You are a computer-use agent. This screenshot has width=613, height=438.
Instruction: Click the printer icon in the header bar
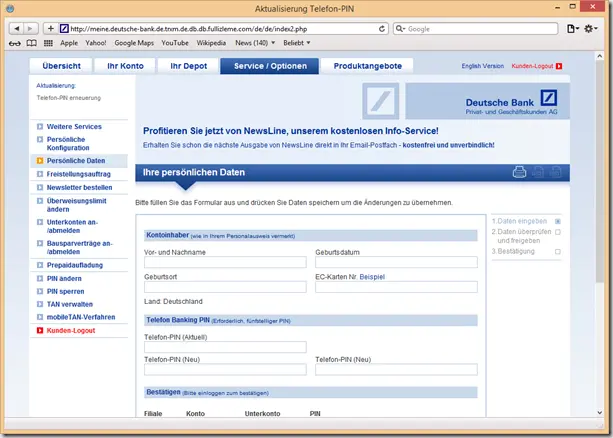[519, 172]
